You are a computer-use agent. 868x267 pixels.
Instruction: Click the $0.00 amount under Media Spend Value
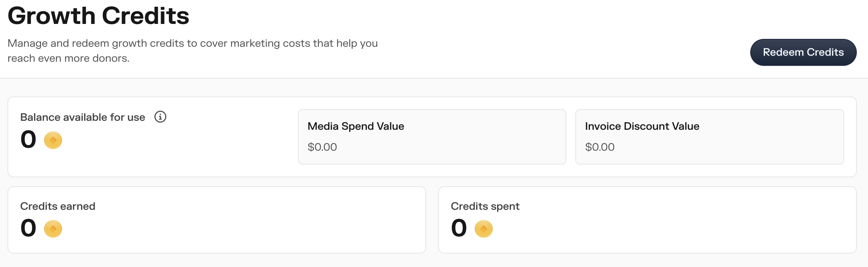[x=322, y=147]
